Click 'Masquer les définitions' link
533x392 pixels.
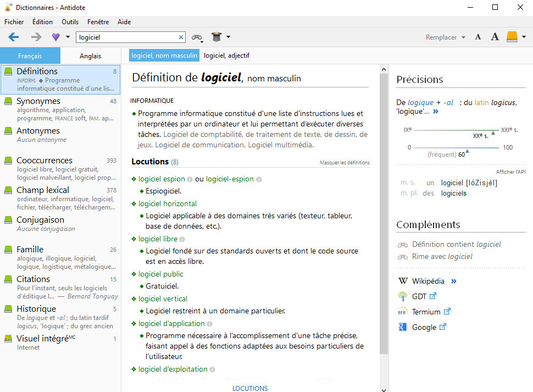click(345, 163)
